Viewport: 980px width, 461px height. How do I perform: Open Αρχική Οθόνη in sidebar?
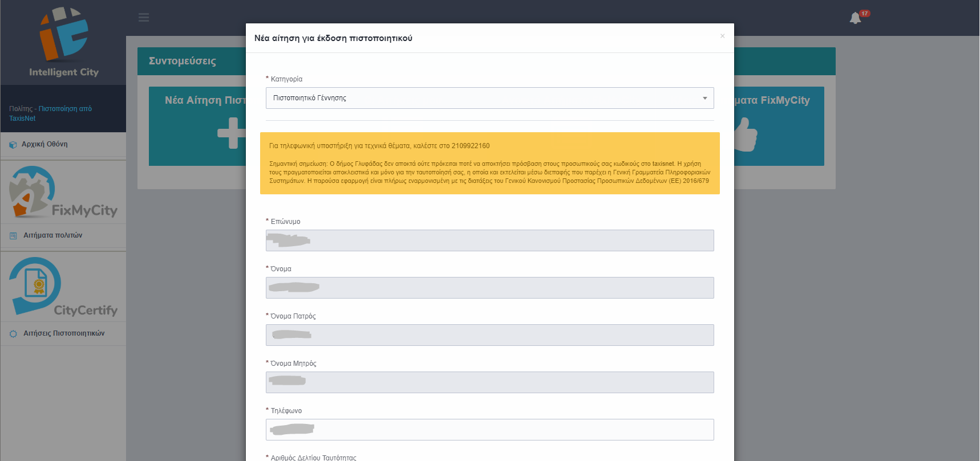click(44, 144)
